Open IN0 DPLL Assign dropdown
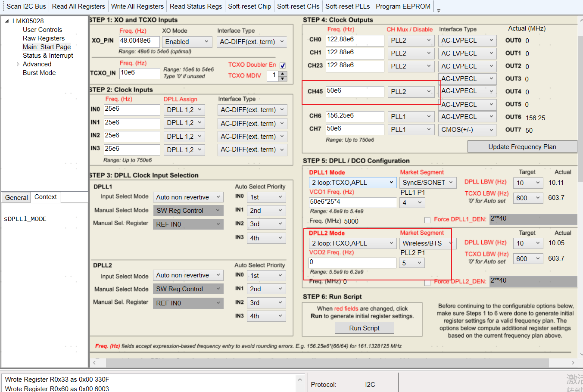The height and width of the screenshot is (392, 583). tap(184, 110)
